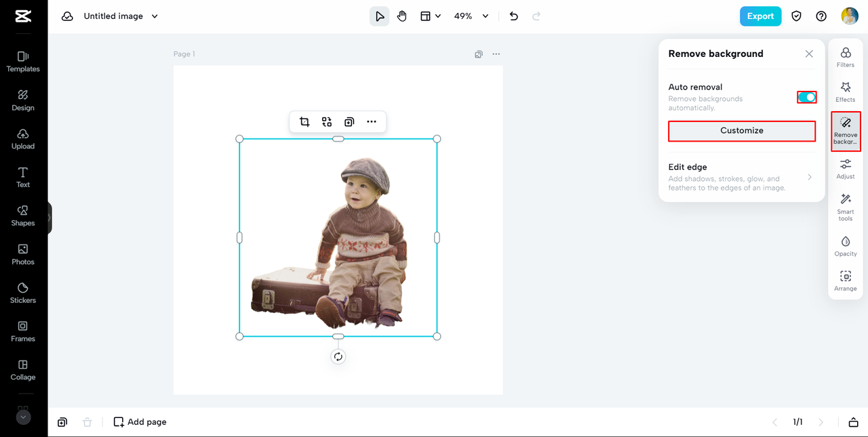
Task: Open the Smart tools panel
Action: (x=846, y=207)
